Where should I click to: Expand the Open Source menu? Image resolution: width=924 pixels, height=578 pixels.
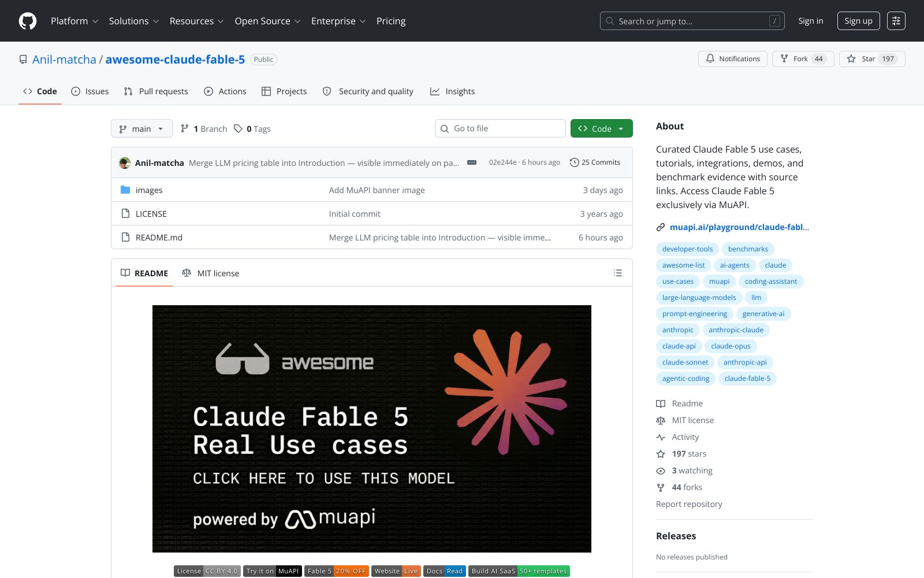click(x=267, y=21)
